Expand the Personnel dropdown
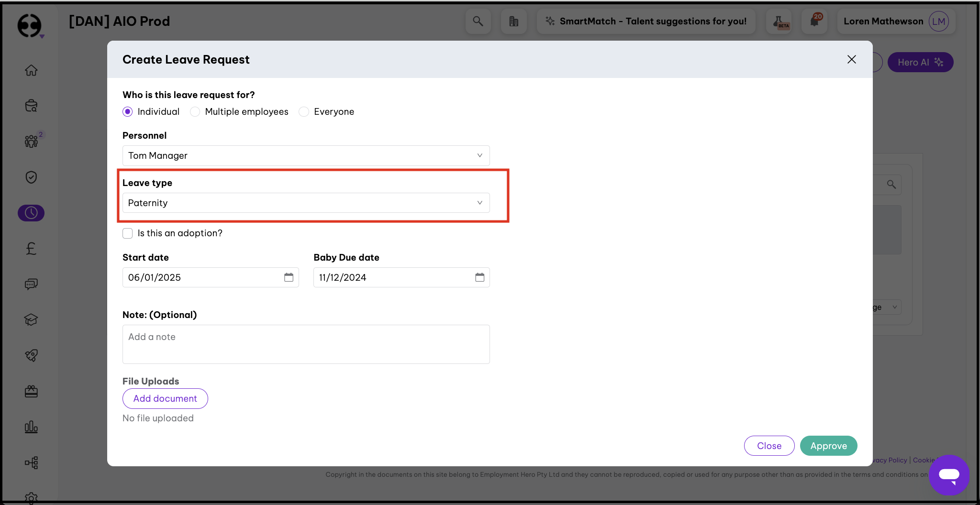Viewport: 980px width, 505px height. (x=306, y=155)
